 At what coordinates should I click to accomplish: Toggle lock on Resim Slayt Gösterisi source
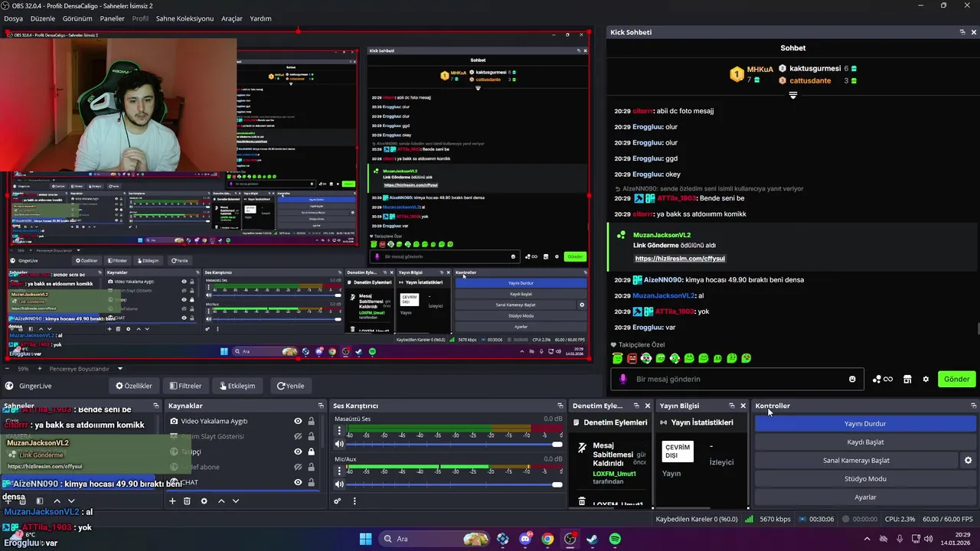(311, 436)
